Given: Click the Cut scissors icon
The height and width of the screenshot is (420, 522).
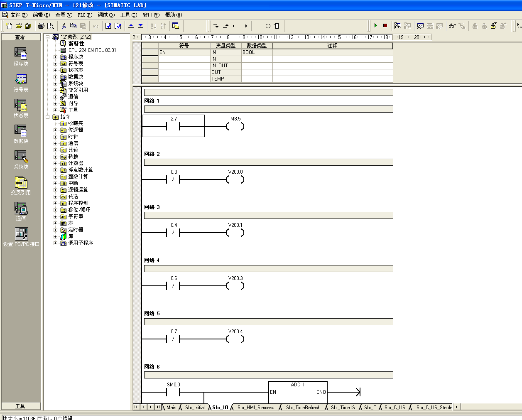Looking at the screenshot, I should (64, 26).
